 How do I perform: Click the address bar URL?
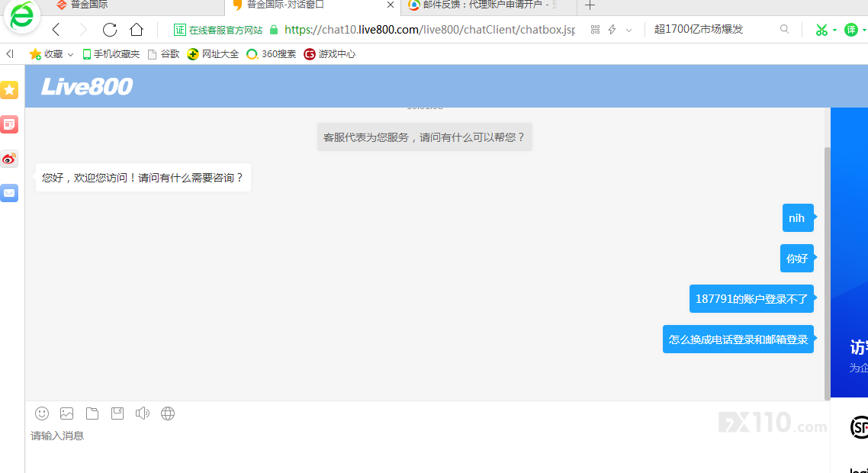(x=429, y=29)
